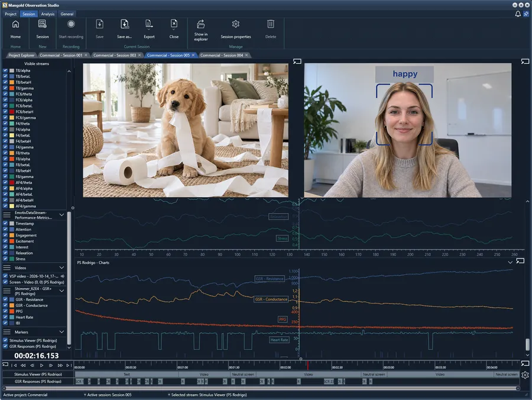Uncheck the AF4/theta stream
Viewport: 532px width, 400px height.
coord(5,182)
